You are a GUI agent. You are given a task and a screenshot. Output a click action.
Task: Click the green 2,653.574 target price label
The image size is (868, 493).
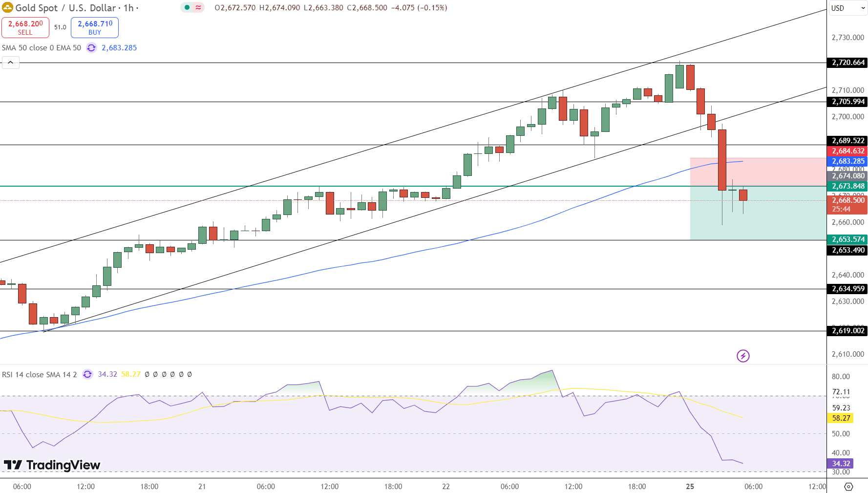847,239
